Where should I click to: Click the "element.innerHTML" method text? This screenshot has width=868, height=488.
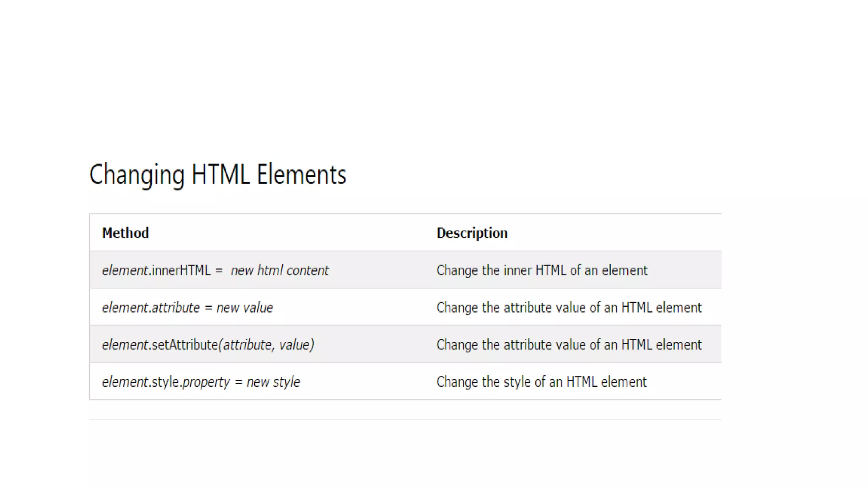156,270
